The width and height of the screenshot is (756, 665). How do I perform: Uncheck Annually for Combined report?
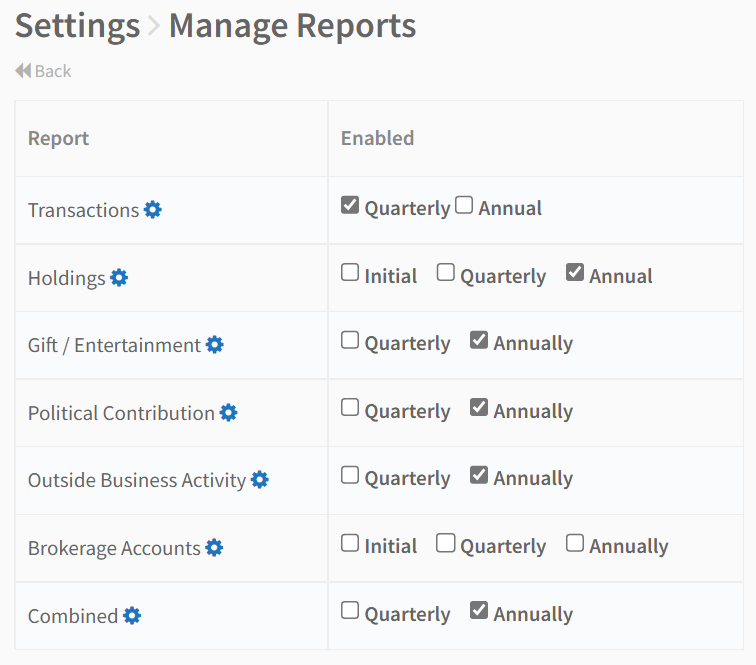click(x=479, y=610)
